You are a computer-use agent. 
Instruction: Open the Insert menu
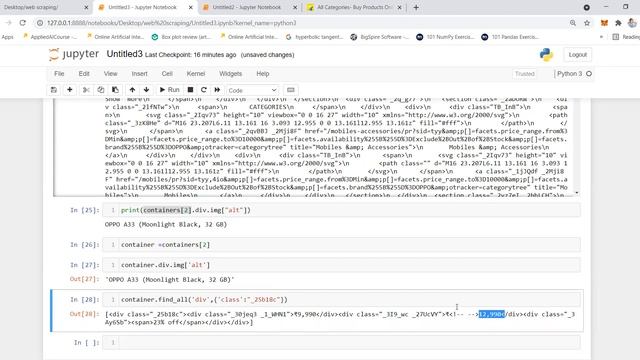139,73
